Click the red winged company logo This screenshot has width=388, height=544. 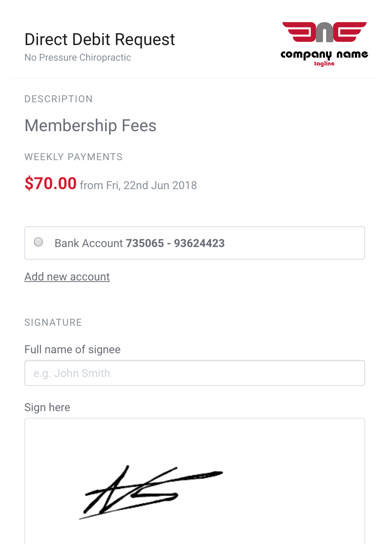324,32
